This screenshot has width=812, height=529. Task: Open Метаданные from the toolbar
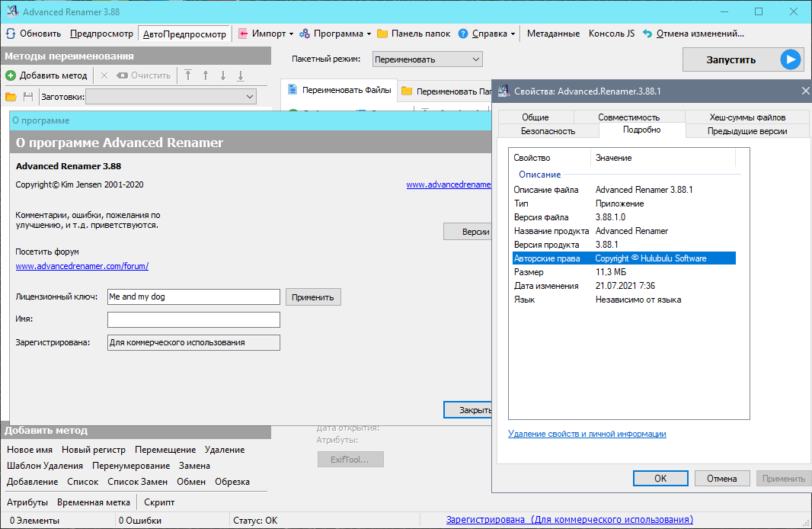(x=553, y=34)
